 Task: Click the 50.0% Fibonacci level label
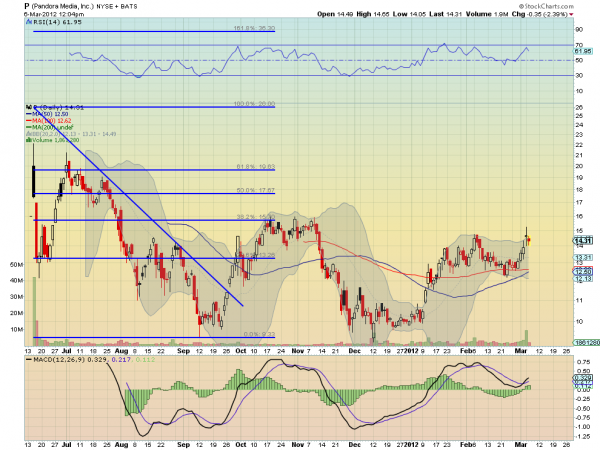pos(256,190)
